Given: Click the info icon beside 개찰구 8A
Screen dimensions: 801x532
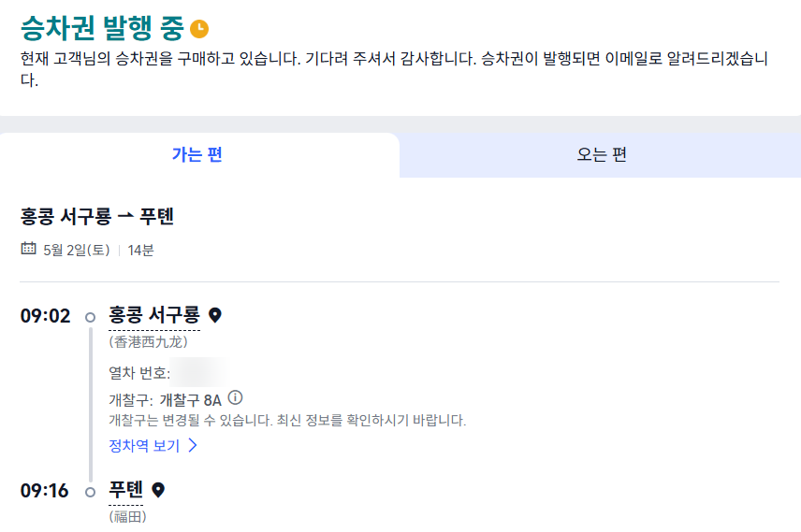Looking at the screenshot, I should (235, 397).
